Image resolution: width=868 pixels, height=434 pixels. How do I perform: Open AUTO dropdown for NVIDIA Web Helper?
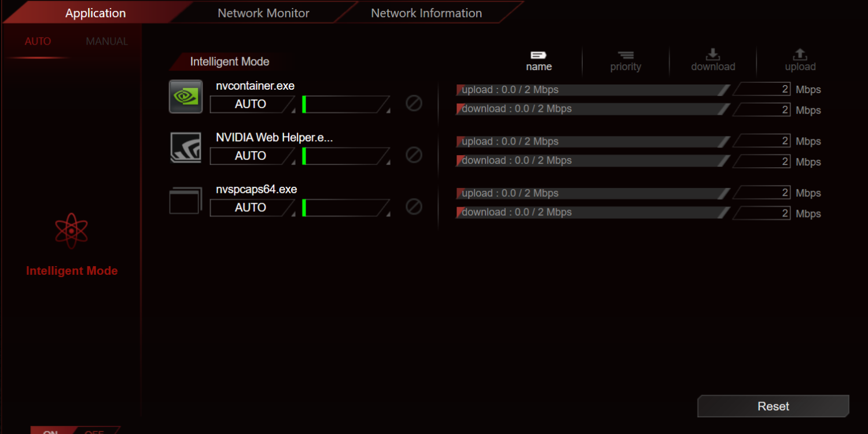[x=252, y=156]
